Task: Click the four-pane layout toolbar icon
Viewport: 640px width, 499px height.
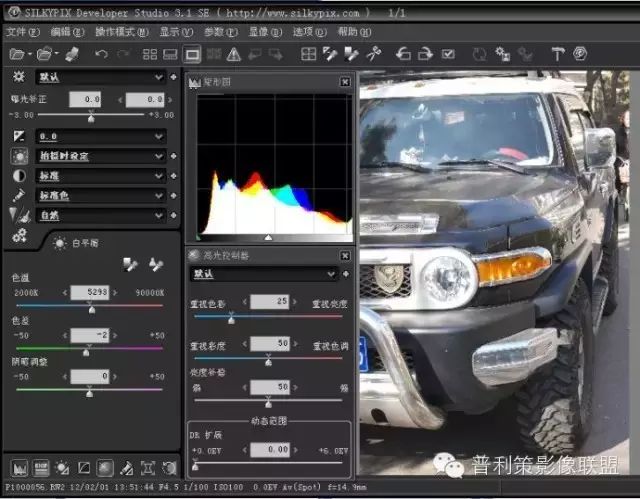Action: 308,54
